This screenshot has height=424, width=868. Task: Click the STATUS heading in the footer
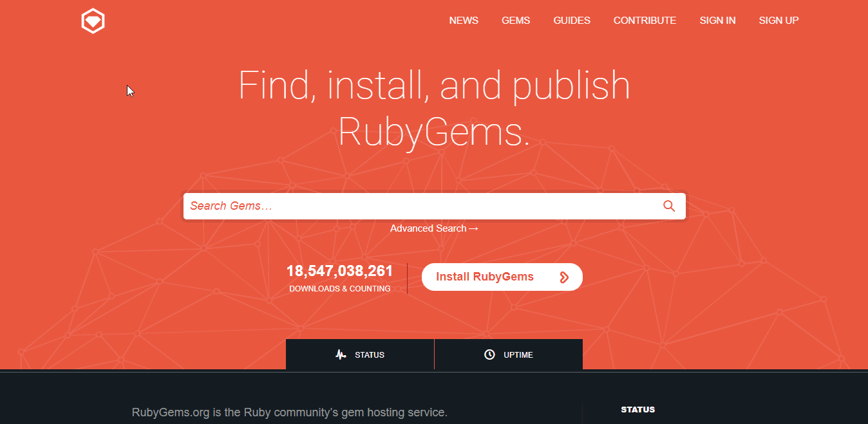(637, 409)
